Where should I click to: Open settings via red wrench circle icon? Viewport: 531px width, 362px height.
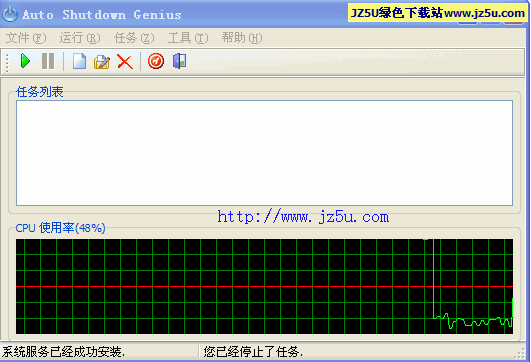pos(156,61)
